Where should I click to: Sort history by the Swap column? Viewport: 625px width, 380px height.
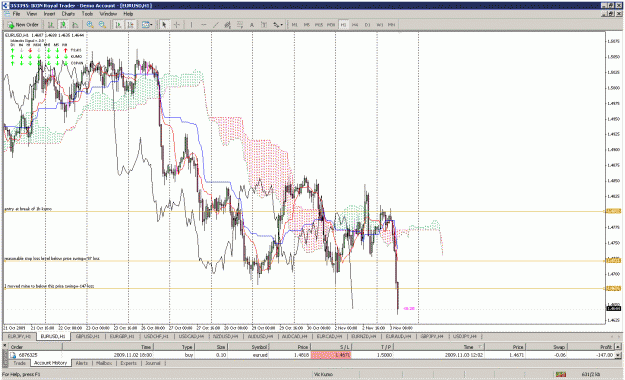546,347
